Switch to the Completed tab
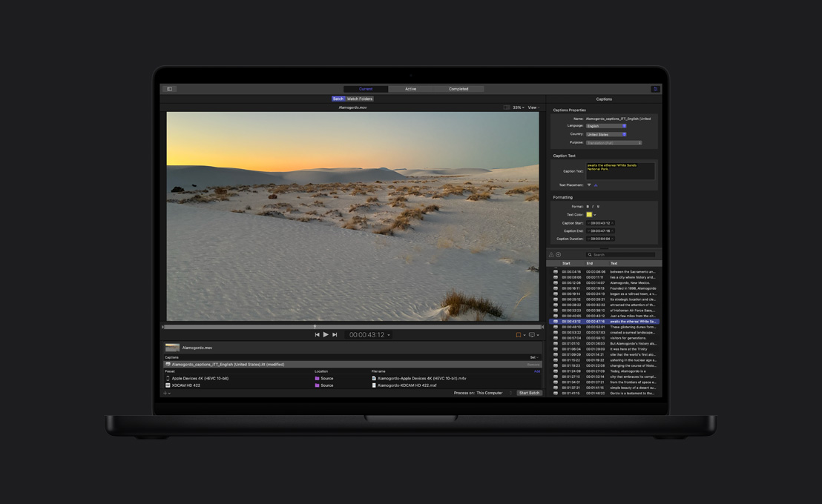The width and height of the screenshot is (822, 504). (458, 88)
